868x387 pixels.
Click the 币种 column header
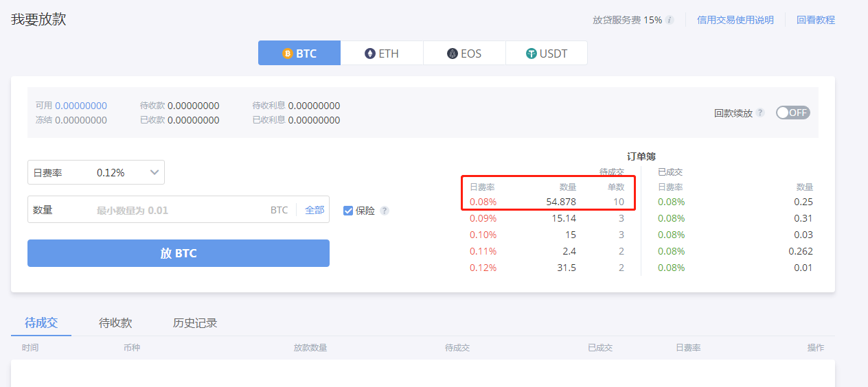coord(132,348)
